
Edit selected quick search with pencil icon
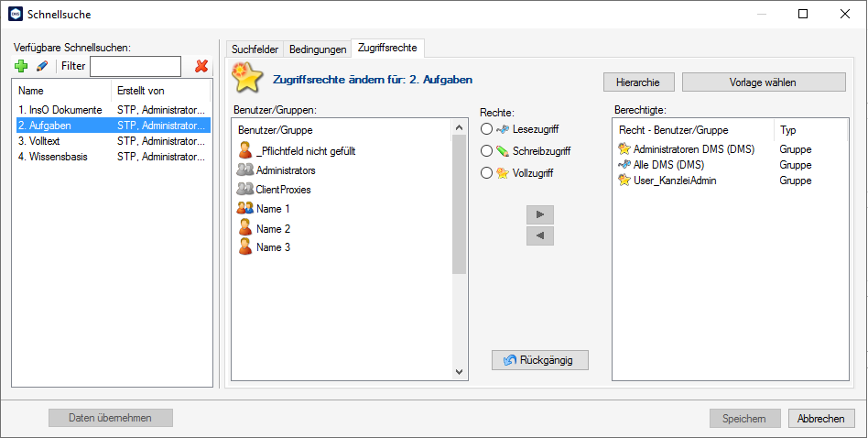coord(42,67)
